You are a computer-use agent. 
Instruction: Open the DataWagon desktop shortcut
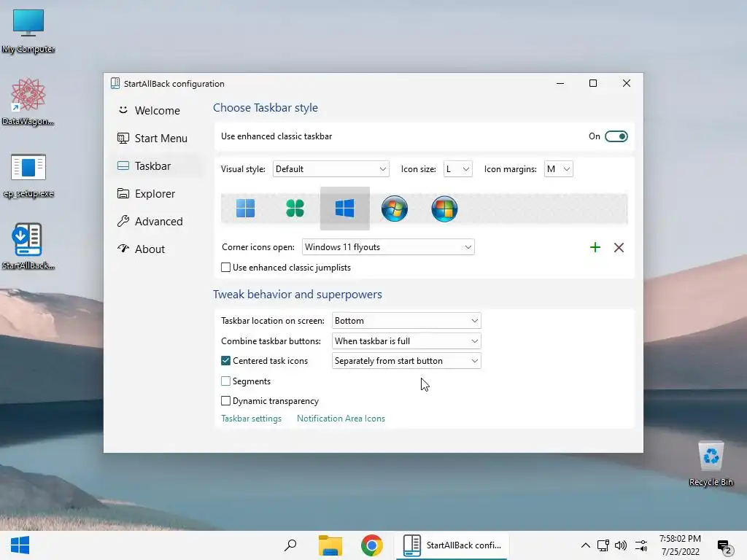(x=28, y=102)
